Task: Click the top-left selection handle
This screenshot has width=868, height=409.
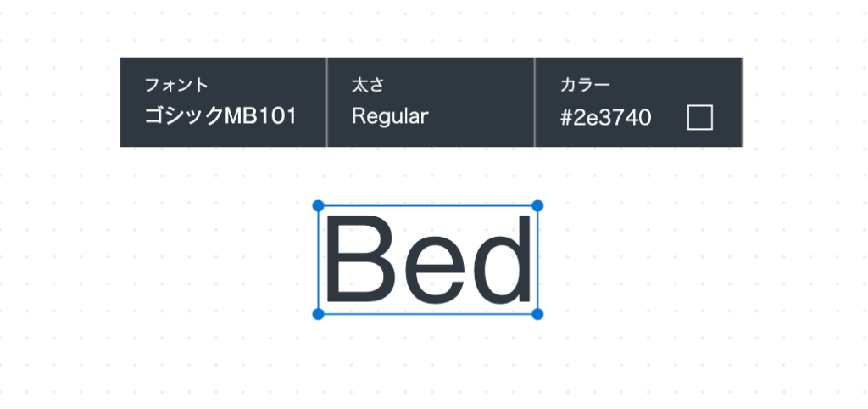Action: [x=319, y=206]
